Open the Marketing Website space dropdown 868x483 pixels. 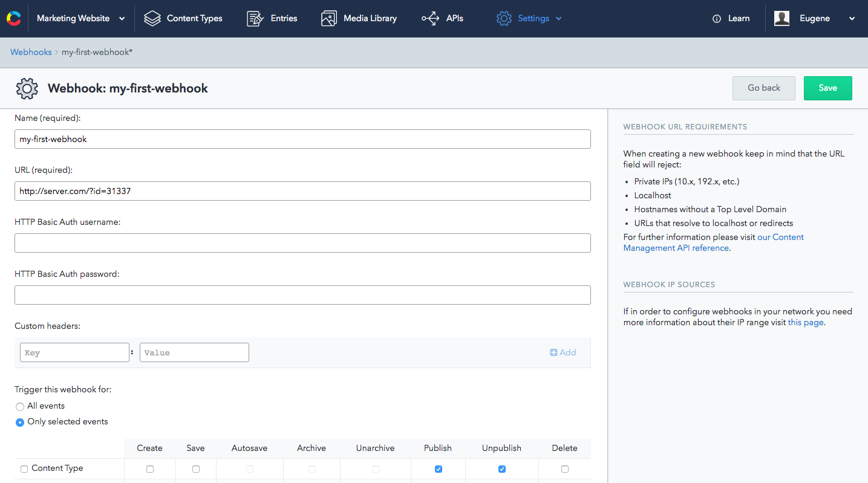(81, 19)
